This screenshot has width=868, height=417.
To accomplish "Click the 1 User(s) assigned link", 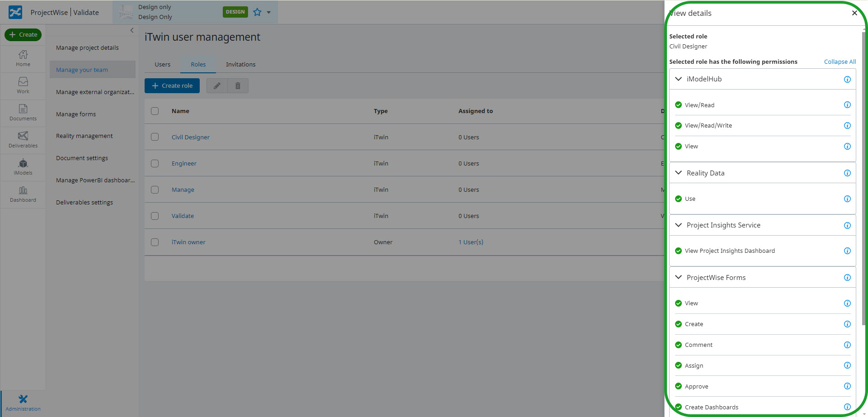I will (471, 242).
